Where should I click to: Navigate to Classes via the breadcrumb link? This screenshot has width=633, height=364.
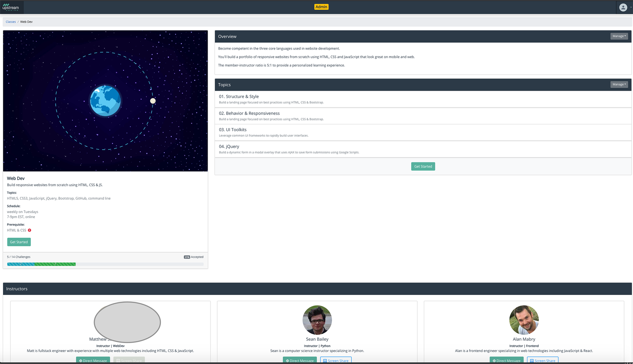[10, 22]
